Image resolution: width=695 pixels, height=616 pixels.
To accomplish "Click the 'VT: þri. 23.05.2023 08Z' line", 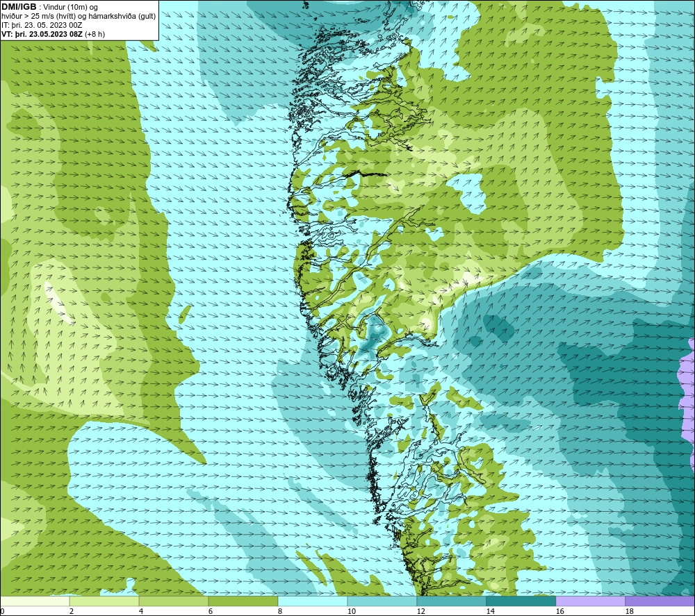I will pyautogui.click(x=41, y=34).
